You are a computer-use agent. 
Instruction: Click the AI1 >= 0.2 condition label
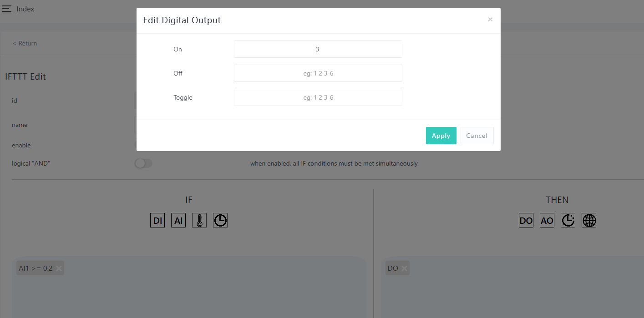(35, 268)
